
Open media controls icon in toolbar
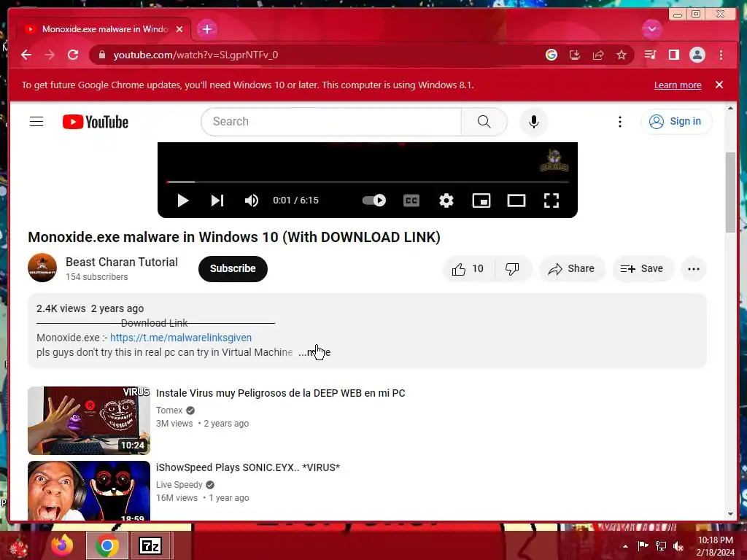(x=650, y=55)
